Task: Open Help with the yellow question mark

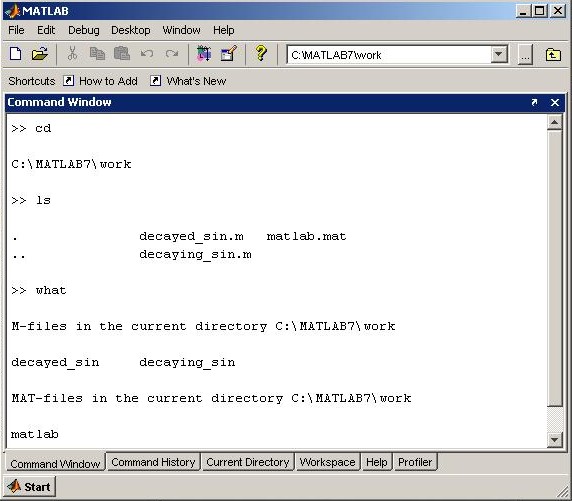Action: click(x=261, y=54)
